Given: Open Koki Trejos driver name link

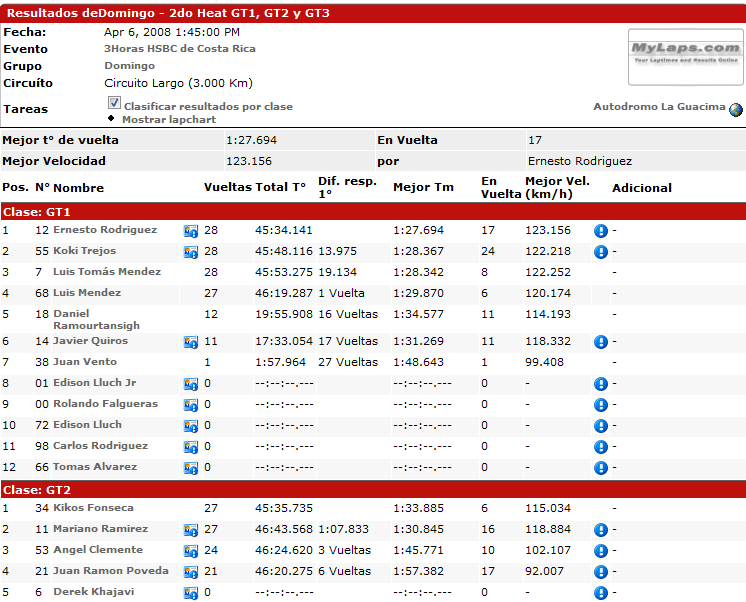Looking at the screenshot, I should pos(85,251).
